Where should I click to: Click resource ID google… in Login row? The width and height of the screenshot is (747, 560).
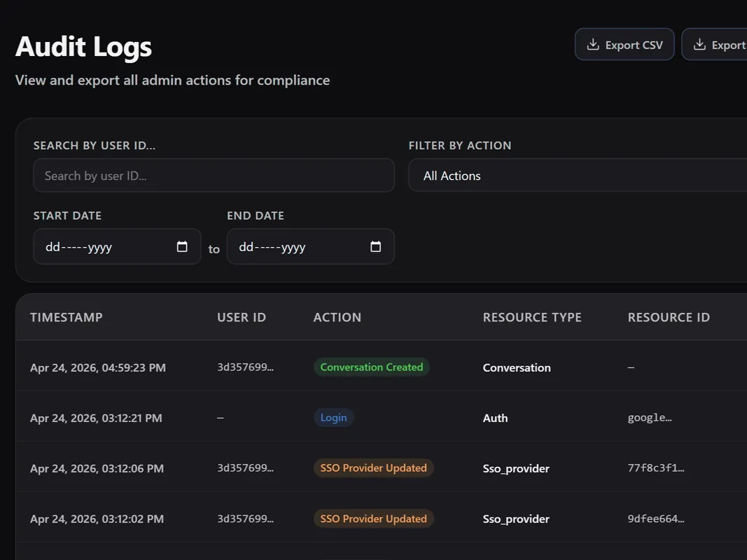coord(650,418)
